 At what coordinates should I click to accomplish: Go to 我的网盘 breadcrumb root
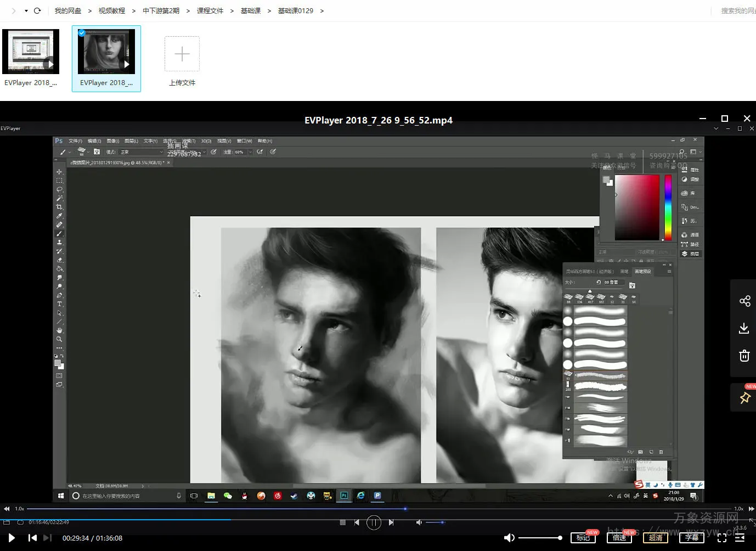[x=67, y=10]
